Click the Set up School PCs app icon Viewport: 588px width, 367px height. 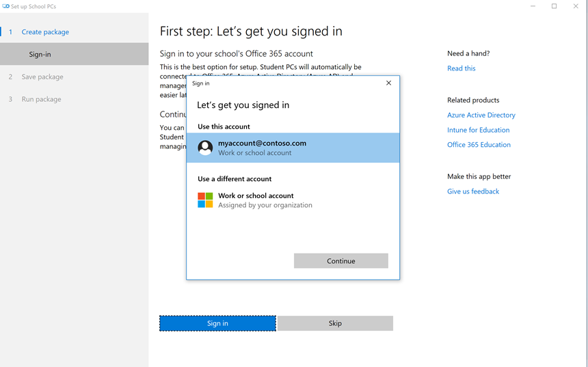pos(5,6)
